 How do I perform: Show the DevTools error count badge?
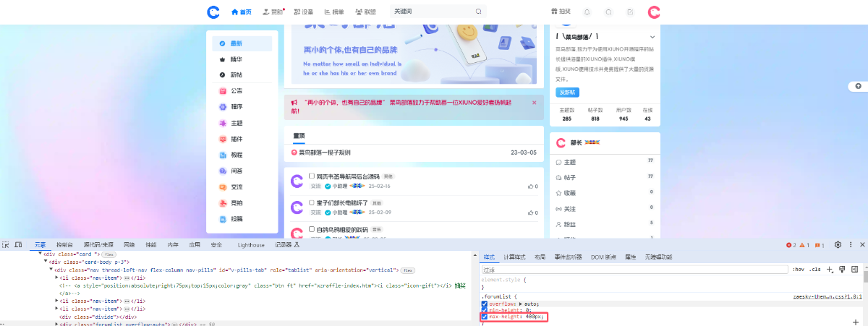pyautogui.click(x=791, y=245)
